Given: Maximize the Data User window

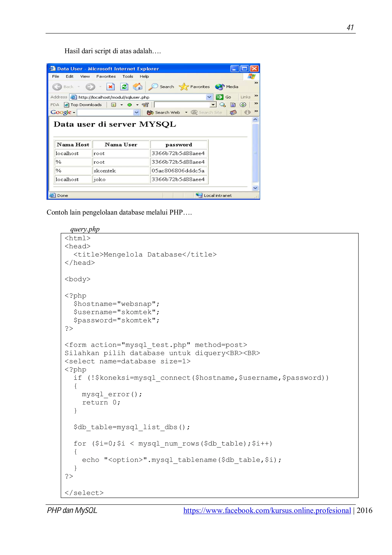Looking at the screenshot, I should 244,69.
